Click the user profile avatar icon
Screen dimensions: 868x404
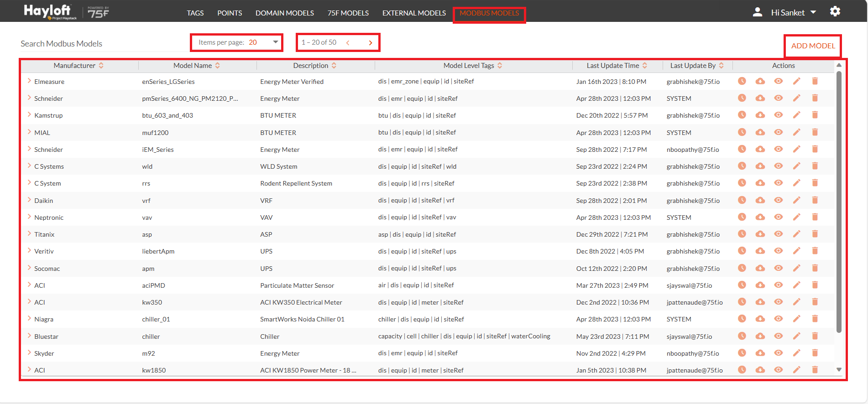758,12
